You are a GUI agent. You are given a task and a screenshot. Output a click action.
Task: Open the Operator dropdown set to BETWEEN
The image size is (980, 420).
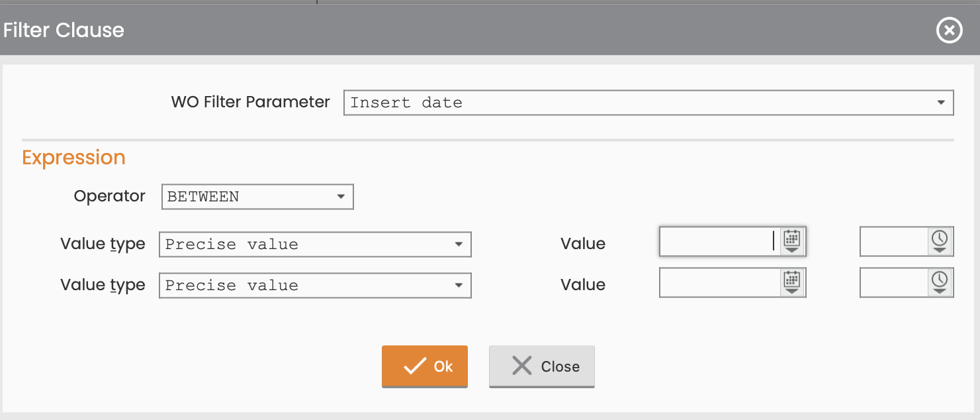(257, 197)
